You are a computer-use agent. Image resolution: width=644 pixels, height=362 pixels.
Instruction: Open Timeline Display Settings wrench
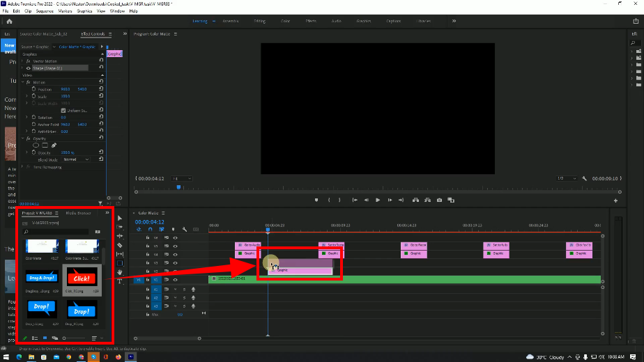185,230
